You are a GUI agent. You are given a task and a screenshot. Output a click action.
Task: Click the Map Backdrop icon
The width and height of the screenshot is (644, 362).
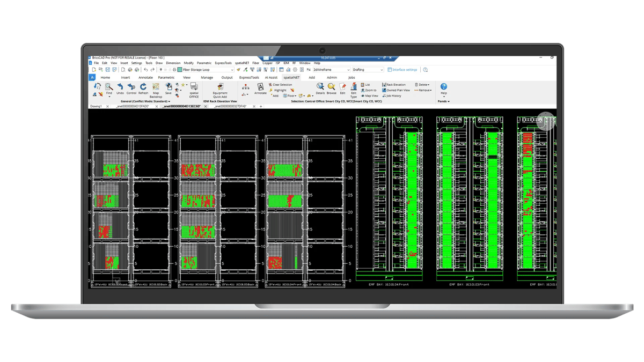[156, 88]
